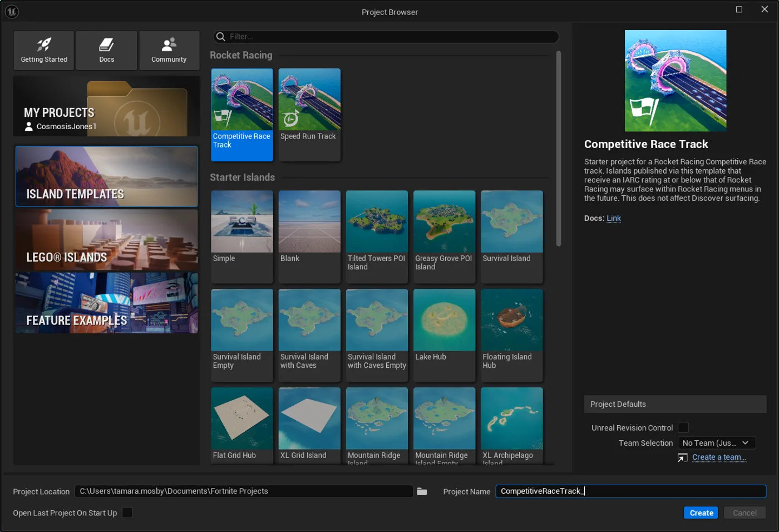Image resolution: width=779 pixels, height=532 pixels.
Task: Switch to Island Templates category
Action: tap(107, 176)
